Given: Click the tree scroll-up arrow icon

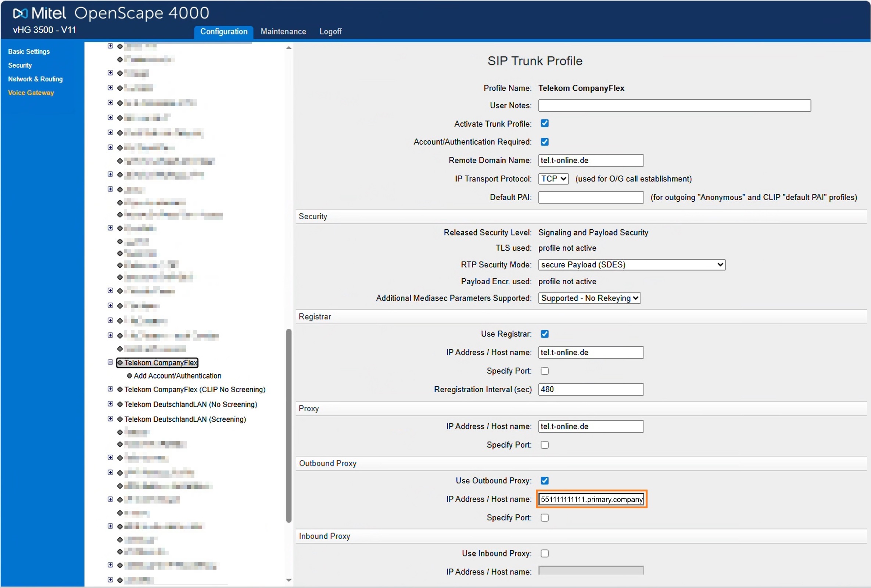Looking at the screenshot, I should click(288, 48).
